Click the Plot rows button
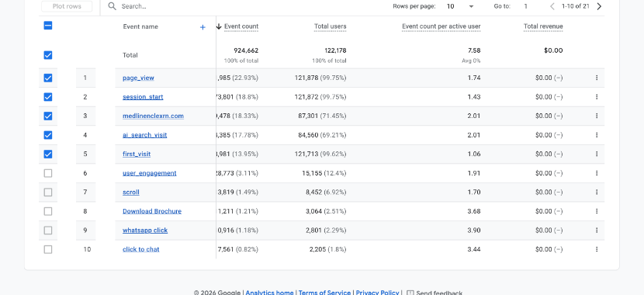This screenshot has width=644, height=295. pyautogui.click(x=67, y=6)
